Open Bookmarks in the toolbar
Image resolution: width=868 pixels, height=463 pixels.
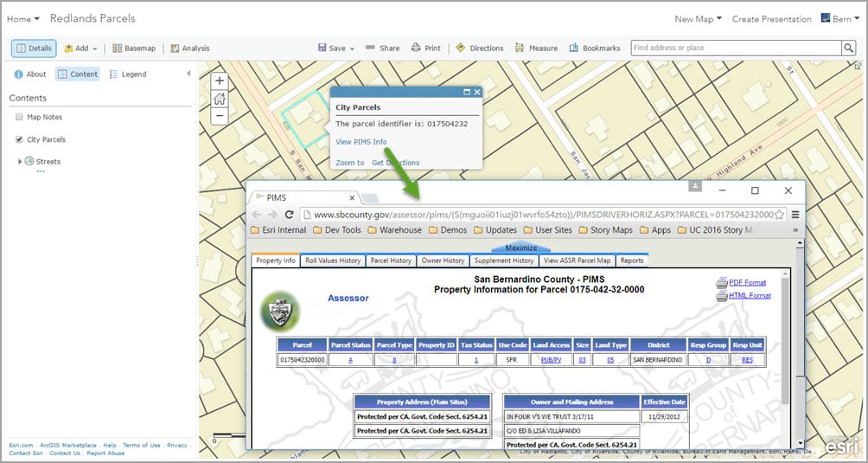595,48
